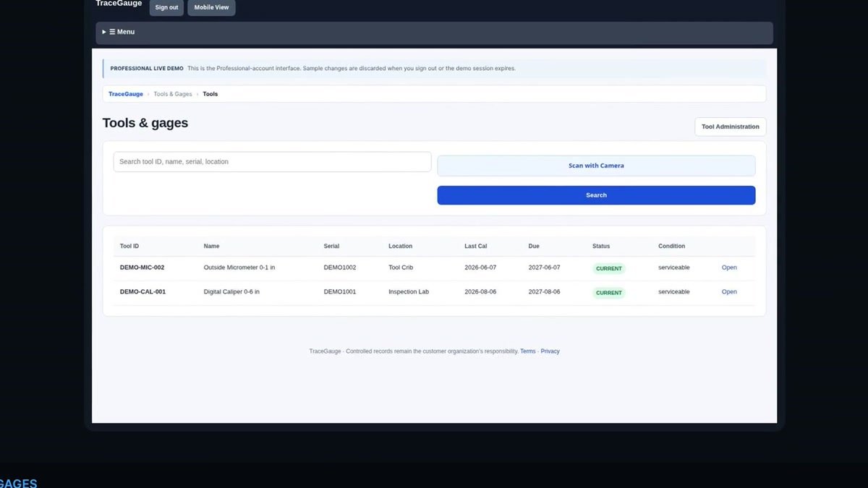Click the Last Cal column header

[x=476, y=247]
